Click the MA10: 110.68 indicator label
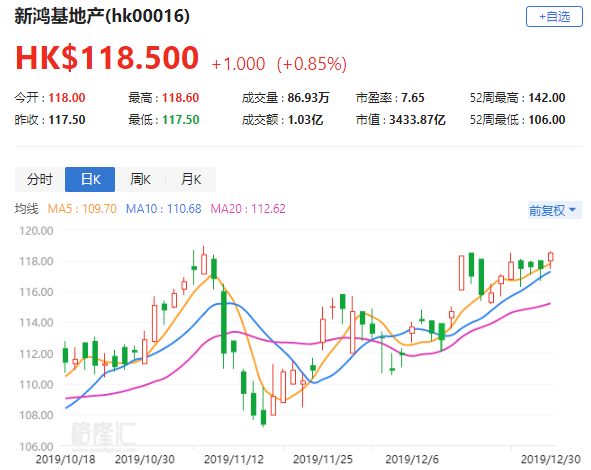This screenshot has height=470, width=591. (163, 209)
